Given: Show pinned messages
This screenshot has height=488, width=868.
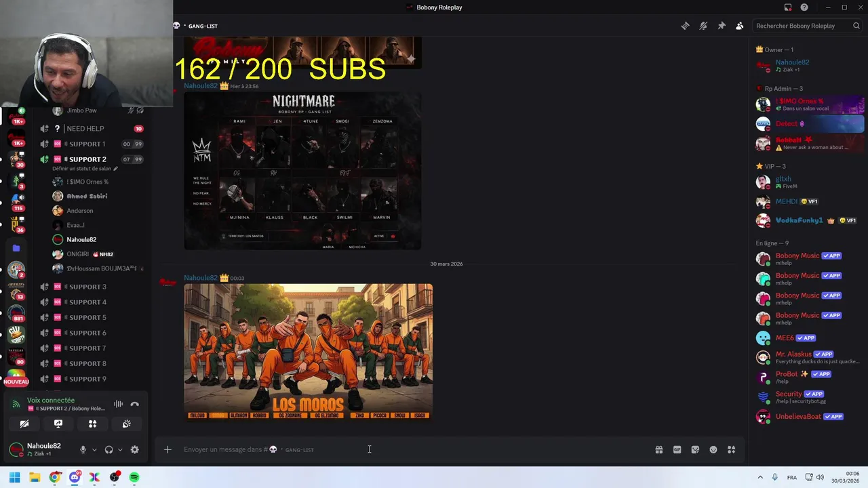Looking at the screenshot, I should pos(722,26).
